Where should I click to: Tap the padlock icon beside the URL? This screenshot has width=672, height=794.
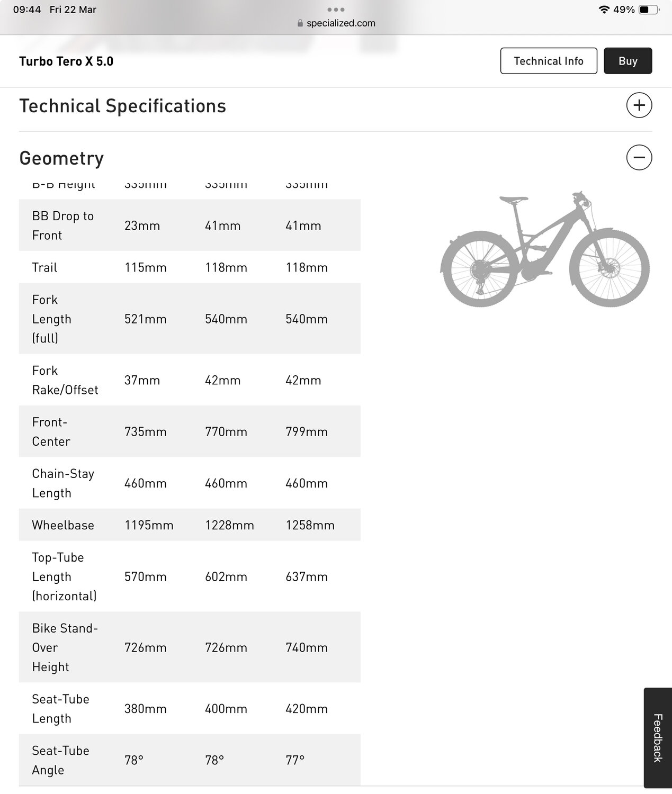(x=300, y=23)
